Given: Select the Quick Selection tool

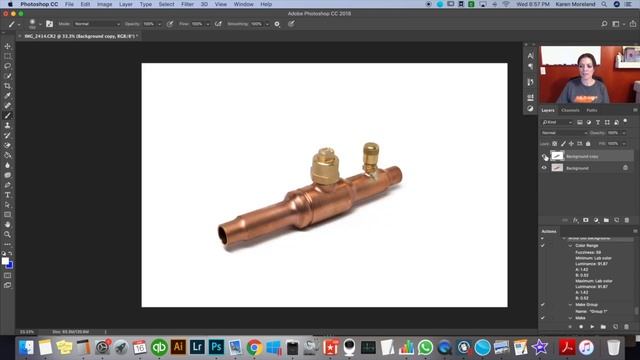Looking at the screenshot, I should click(7, 76).
